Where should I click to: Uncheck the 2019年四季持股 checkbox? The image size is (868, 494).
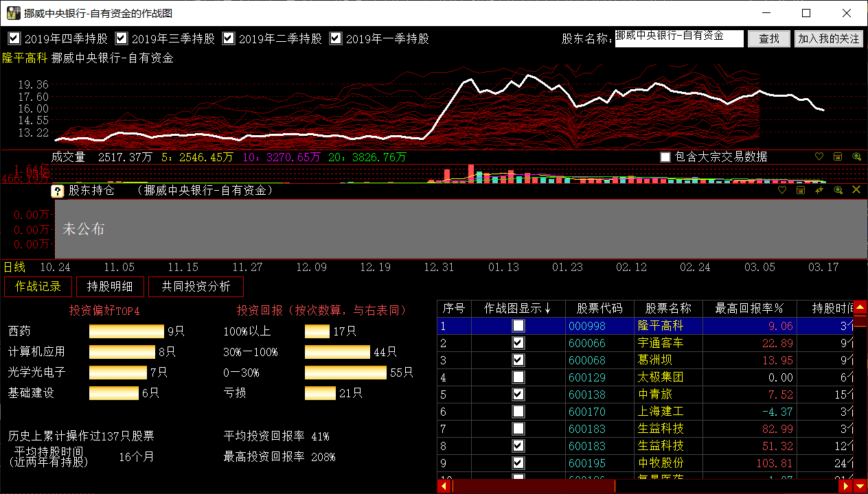[14, 38]
